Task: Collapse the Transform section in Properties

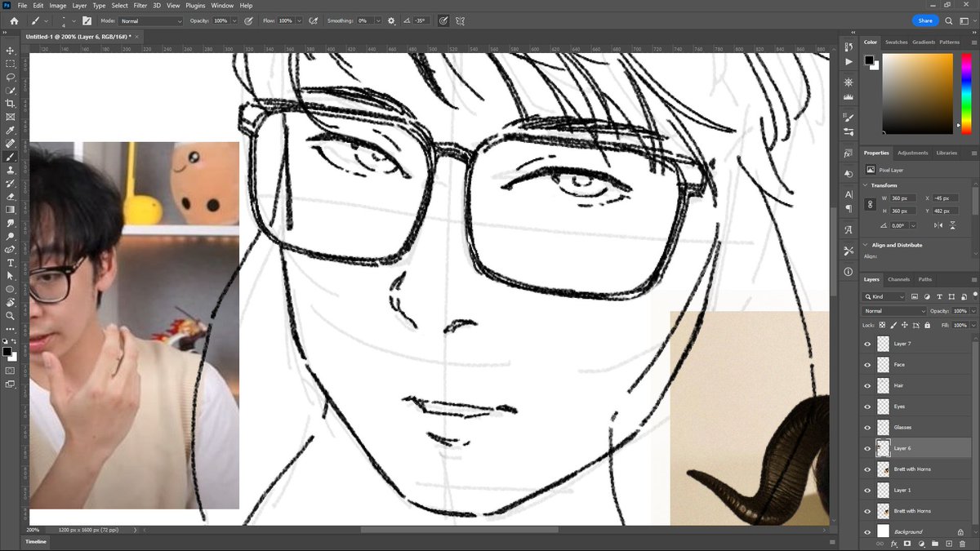Action: [x=866, y=185]
